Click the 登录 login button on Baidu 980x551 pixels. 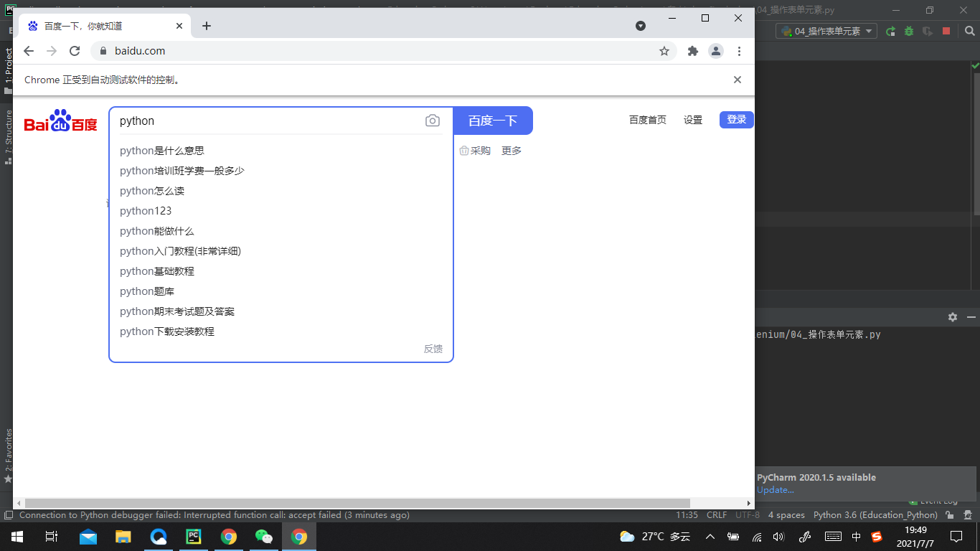click(x=736, y=120)
